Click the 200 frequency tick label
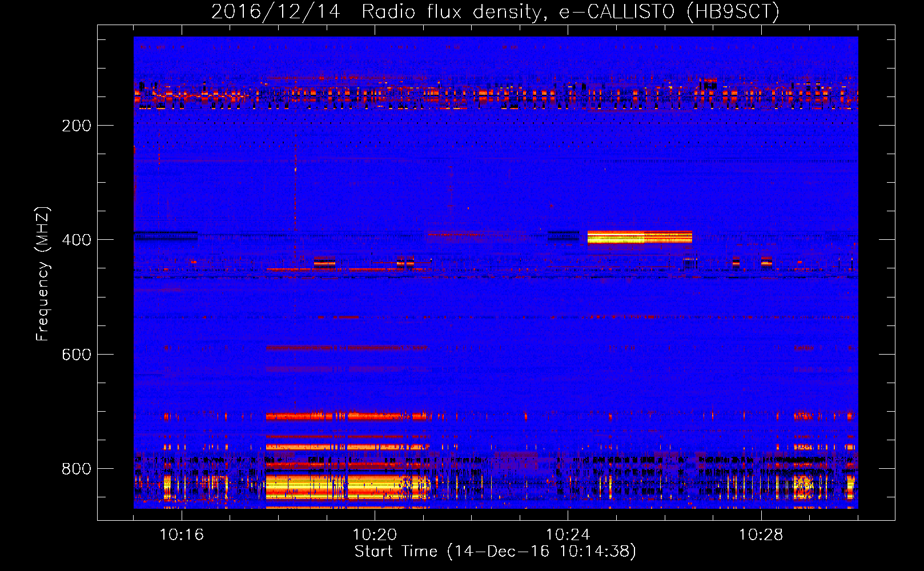924x571 pixels. tap(77, 126)
